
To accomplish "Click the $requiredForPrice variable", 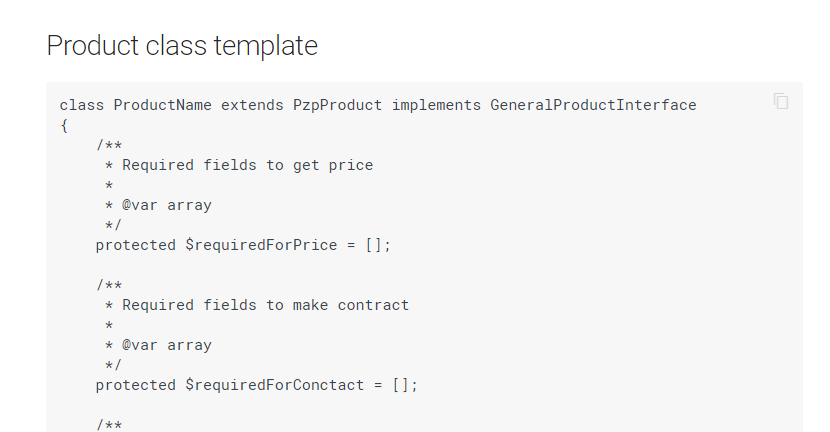I will tap(261, 245).
